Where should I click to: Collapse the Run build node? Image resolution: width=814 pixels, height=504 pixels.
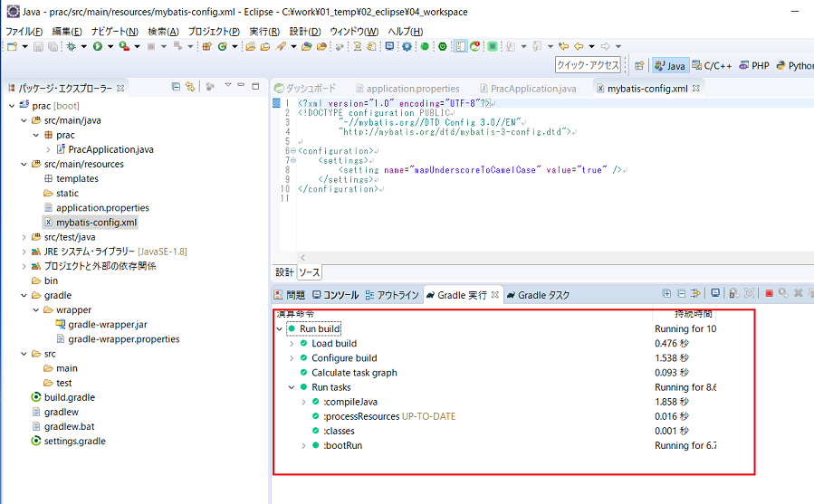[x=279, y=328]
